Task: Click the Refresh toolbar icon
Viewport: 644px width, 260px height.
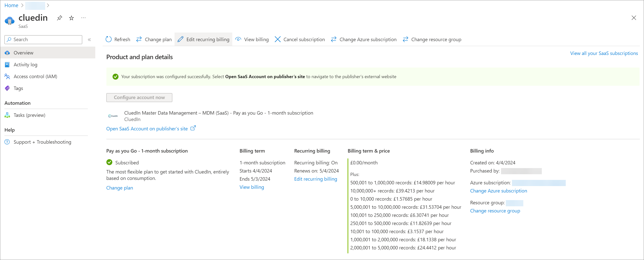Action: 109,39
